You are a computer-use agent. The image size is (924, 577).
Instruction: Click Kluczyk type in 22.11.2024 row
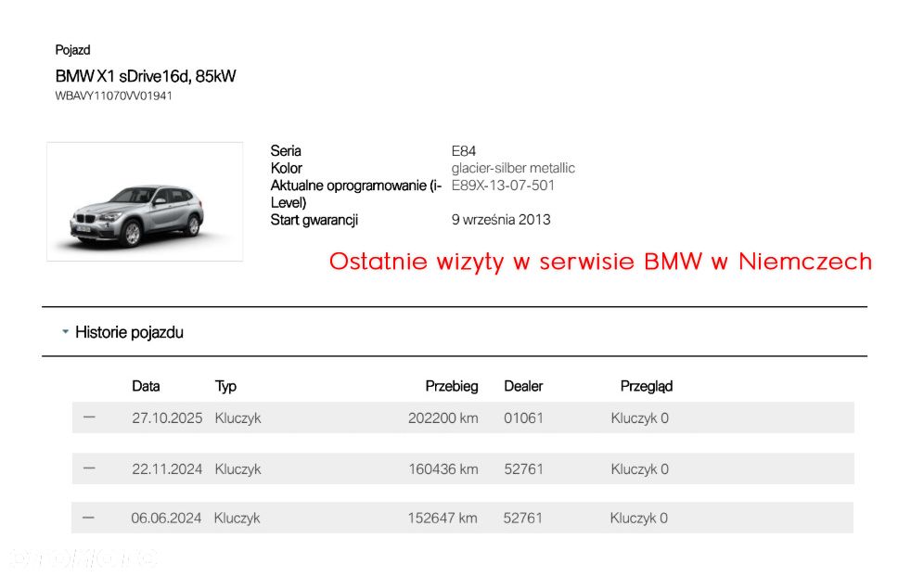[238, 469]
